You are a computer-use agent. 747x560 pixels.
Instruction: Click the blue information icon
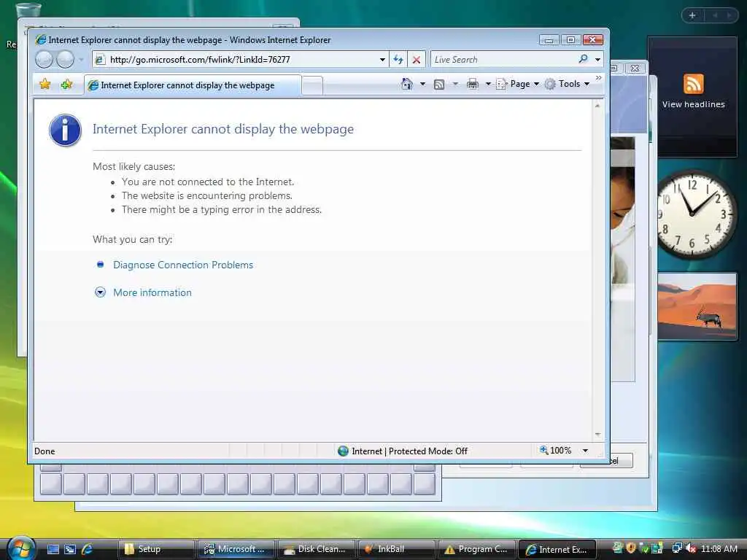point(65,130)
